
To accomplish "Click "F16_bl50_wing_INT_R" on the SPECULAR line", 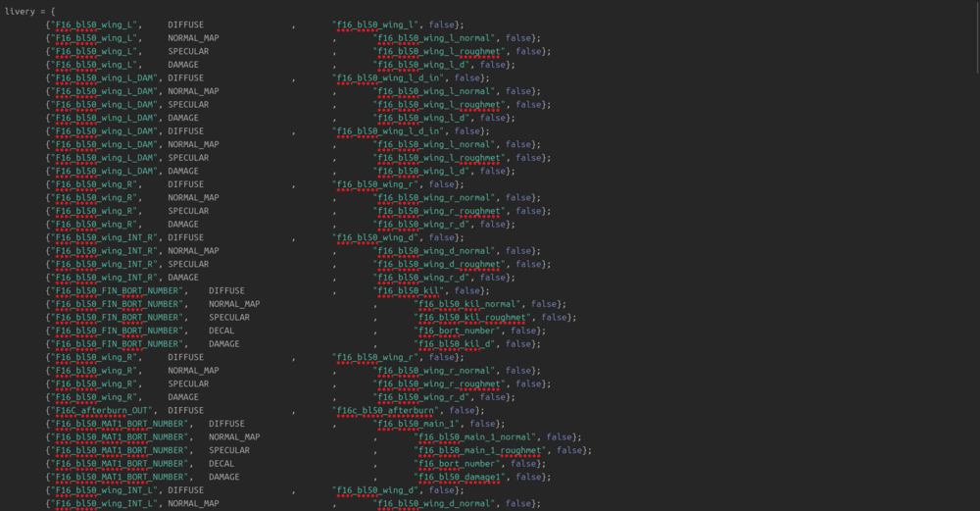I will click(x=104, y=264).
